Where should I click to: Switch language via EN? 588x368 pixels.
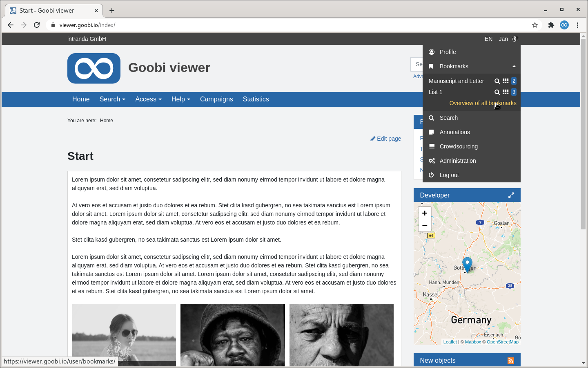[488, 39]
